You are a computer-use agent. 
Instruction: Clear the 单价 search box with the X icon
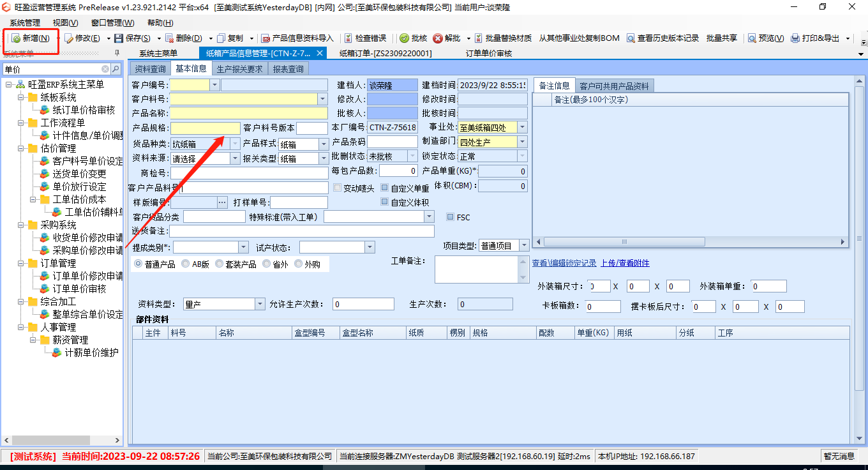click(105, 69)
